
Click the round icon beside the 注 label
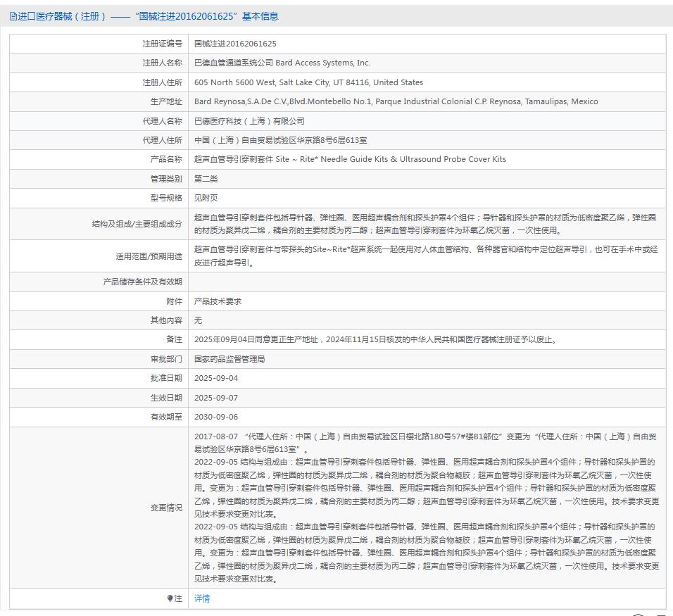[170, 598]
